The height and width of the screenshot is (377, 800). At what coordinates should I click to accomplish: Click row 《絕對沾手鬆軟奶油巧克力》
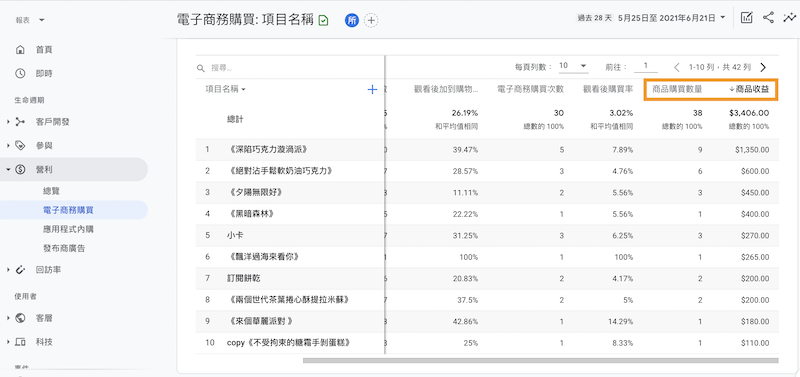tap(281, 171)
